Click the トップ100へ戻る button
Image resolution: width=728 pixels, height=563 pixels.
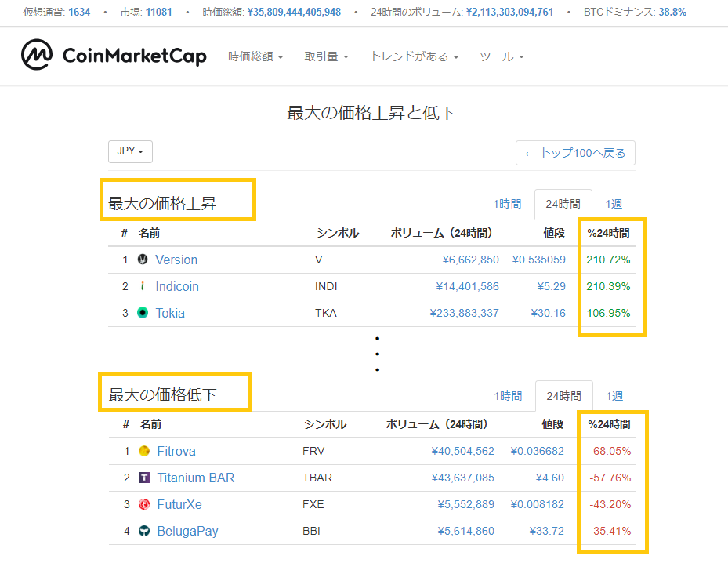click(575, 153)
